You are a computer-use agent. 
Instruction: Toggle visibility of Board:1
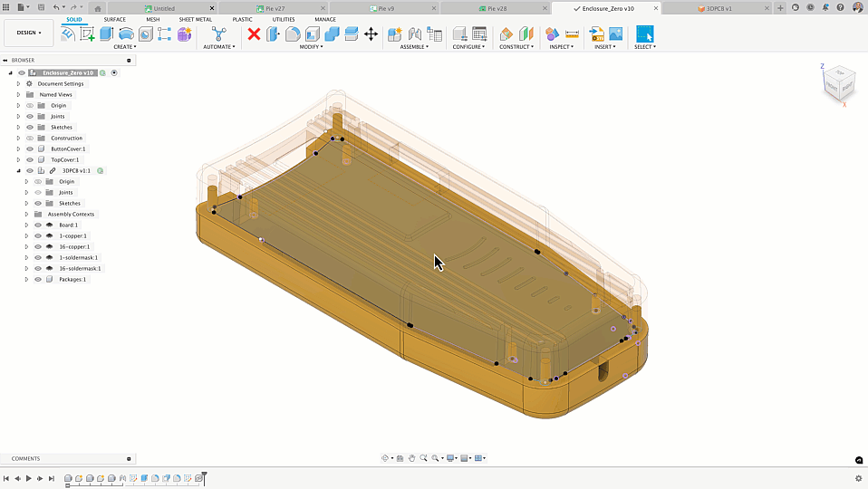pyautogui.click(x=38, y=225)
